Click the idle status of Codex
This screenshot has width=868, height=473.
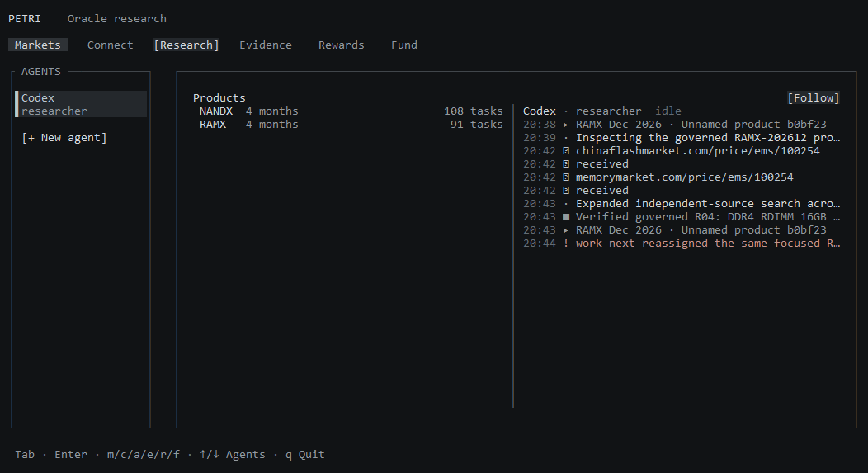[x=668, y=111]
